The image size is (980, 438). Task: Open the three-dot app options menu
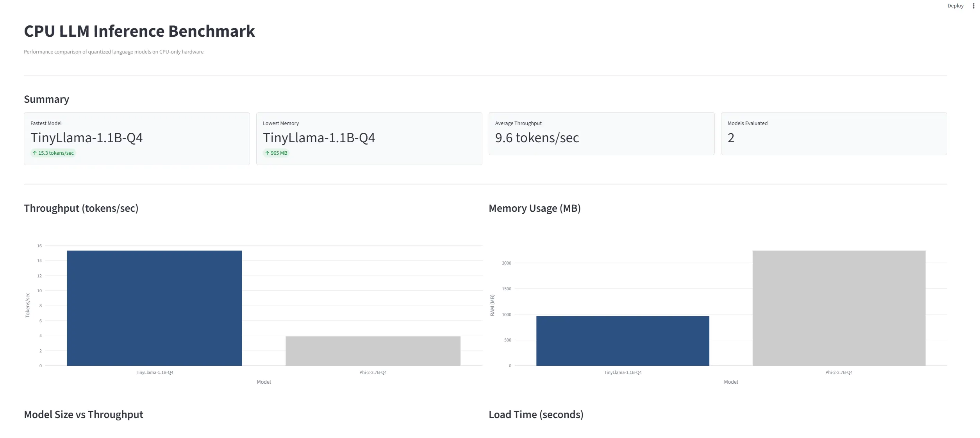point(973,5)
